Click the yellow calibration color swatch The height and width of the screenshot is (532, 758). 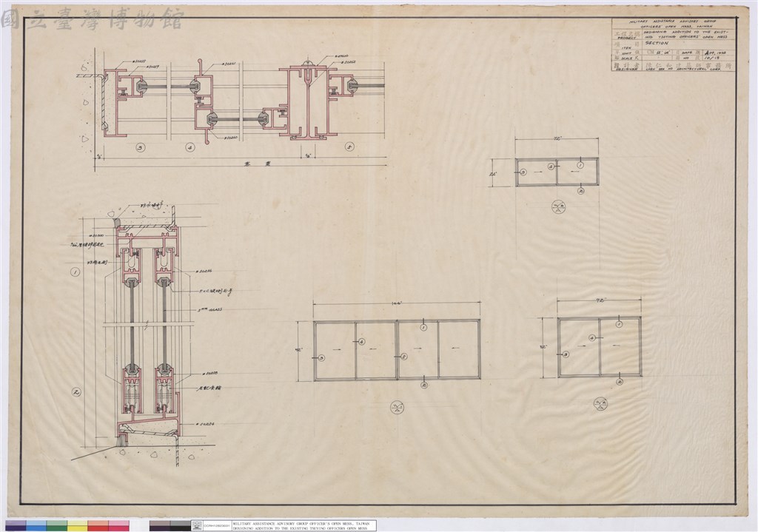click(x=77, y=526)
